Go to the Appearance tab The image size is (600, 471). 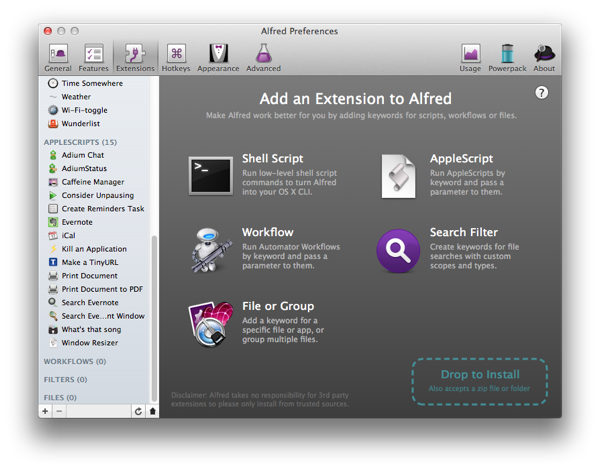(218, 58)
